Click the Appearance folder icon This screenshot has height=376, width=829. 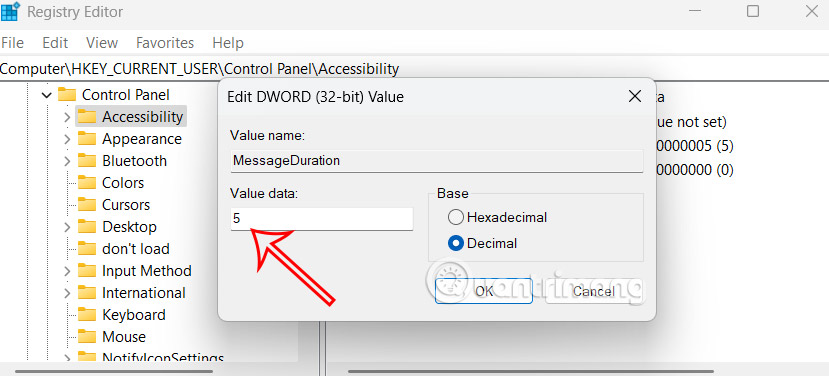coord(86,139)
